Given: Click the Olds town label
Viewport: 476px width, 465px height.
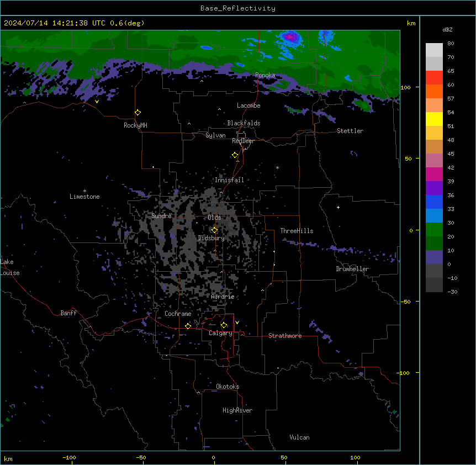Looking at the screenshot, I should 214,218.
